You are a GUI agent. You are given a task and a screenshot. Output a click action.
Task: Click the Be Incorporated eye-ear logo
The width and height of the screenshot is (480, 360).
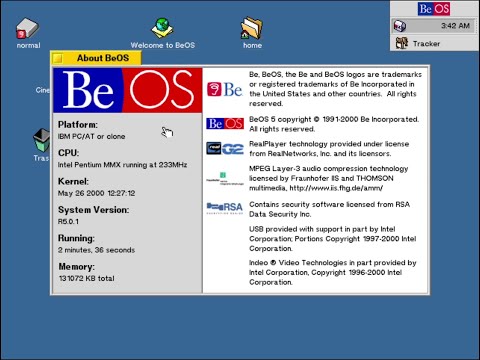click(x=225, y=89)
